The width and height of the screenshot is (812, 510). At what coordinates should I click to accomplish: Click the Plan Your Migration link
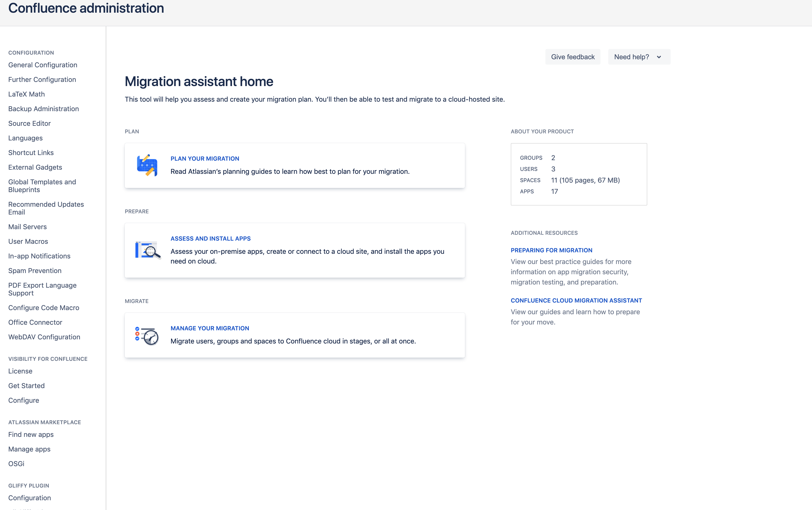pyautogui.click(x=204, y=158)
